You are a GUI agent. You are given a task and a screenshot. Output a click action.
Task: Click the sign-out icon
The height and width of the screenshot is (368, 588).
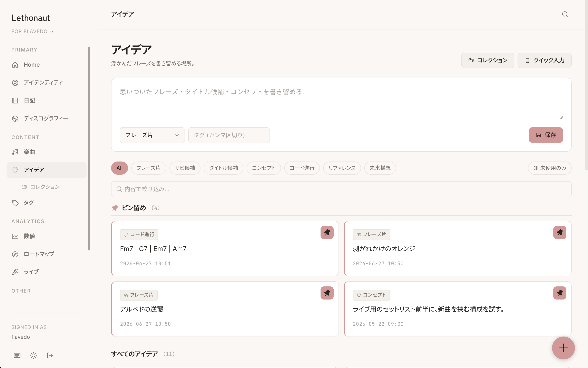[x=50, y=355]
